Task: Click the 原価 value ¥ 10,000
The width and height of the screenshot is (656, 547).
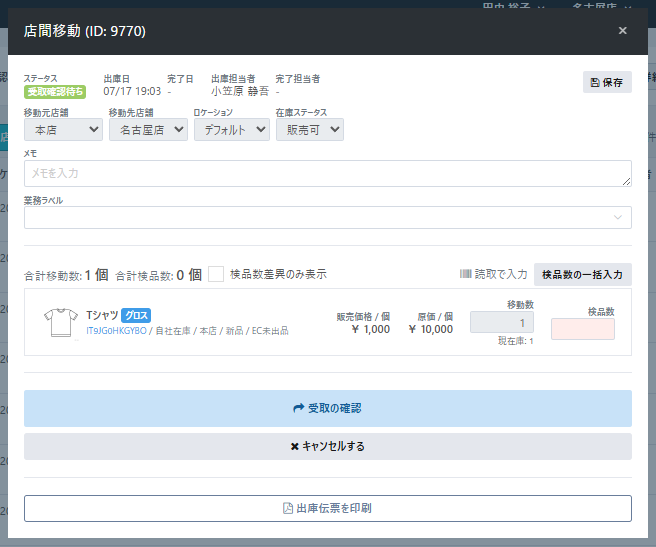Action: tap(430, 329)
